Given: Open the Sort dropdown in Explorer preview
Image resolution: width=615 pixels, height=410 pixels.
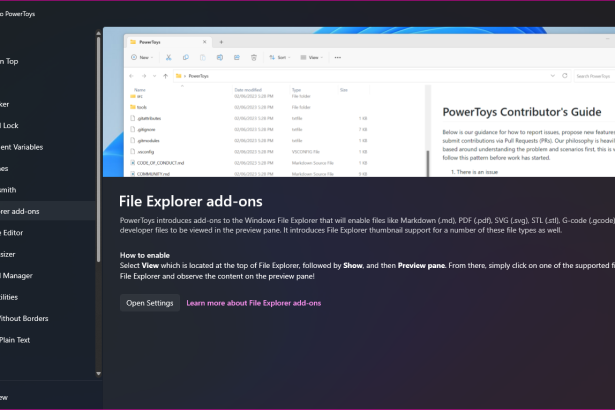Looking at the screenshot, I should point(280,57).
